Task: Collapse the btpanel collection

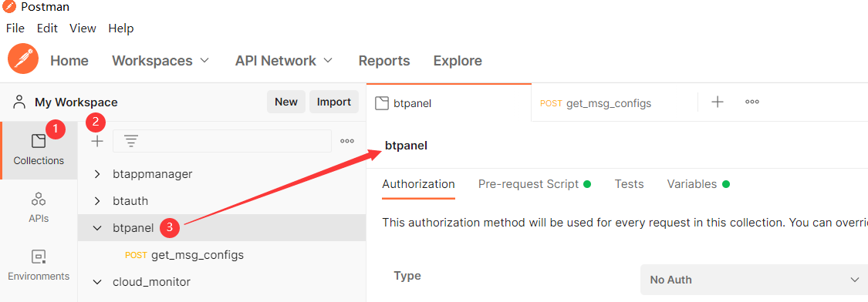Action: [97, 228]
